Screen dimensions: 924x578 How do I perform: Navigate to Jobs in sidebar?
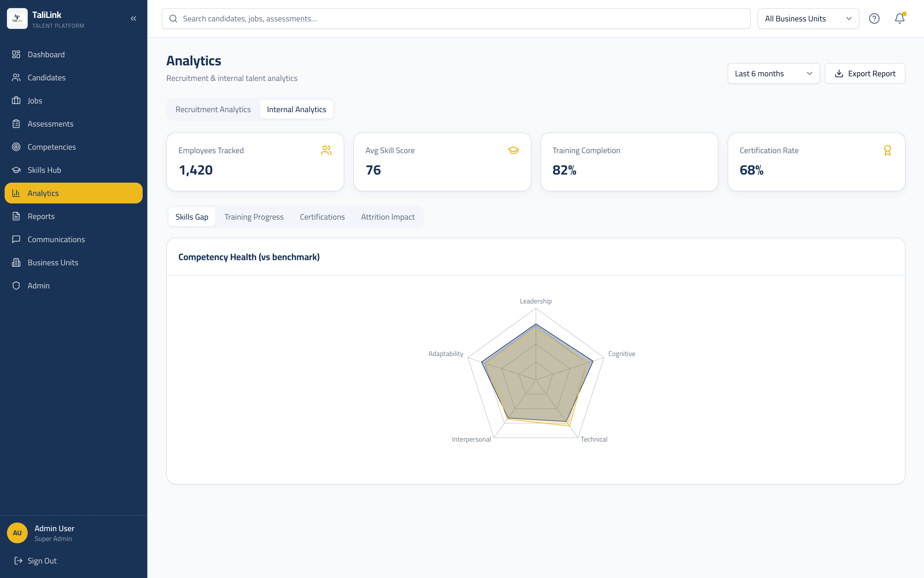pos(74,101)
